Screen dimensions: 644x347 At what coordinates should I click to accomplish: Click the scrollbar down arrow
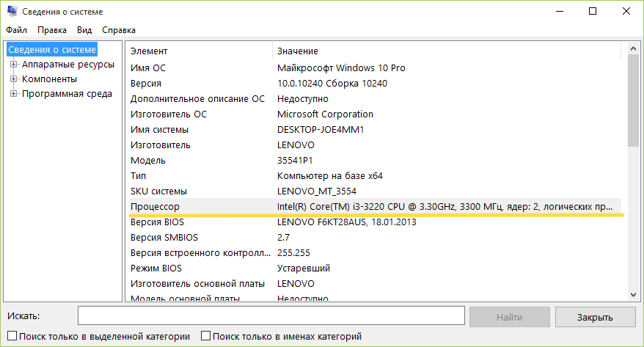pyautogui.click(x=633, y=295)
